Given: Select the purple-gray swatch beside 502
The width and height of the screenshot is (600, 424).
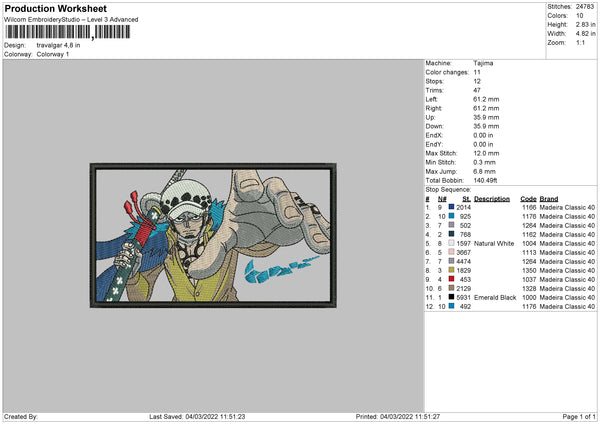Looking at the screenshot, I should click(452, 225).
